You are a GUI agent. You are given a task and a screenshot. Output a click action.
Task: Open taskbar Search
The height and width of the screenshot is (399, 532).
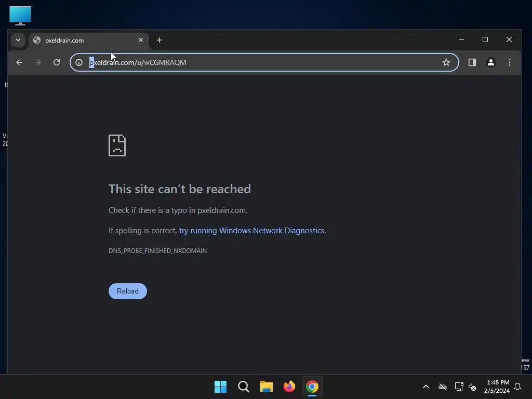(243, 387)
